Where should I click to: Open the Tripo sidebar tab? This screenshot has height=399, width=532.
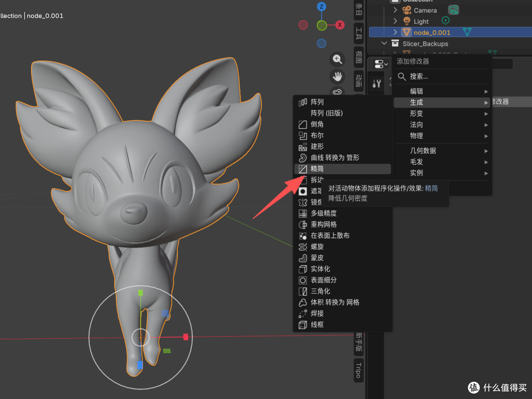pyautogui.click(x=359, y=370)
